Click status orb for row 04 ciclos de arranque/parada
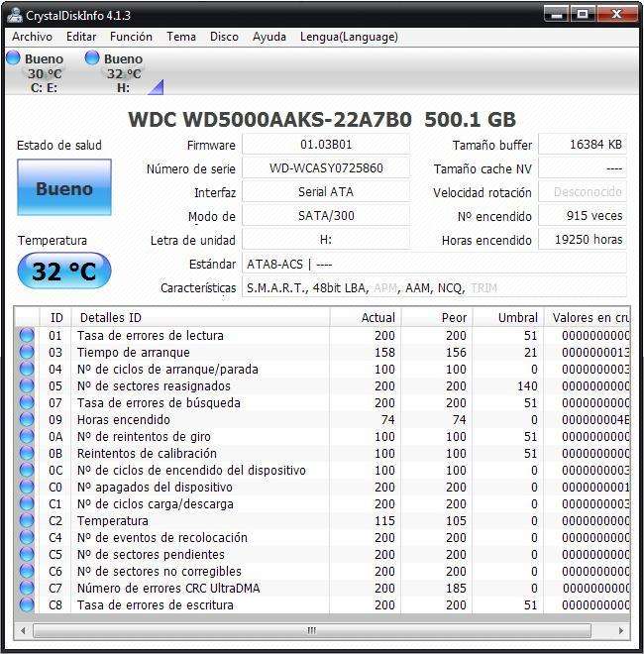Screen dimensions: 644x654 [27, 370]
